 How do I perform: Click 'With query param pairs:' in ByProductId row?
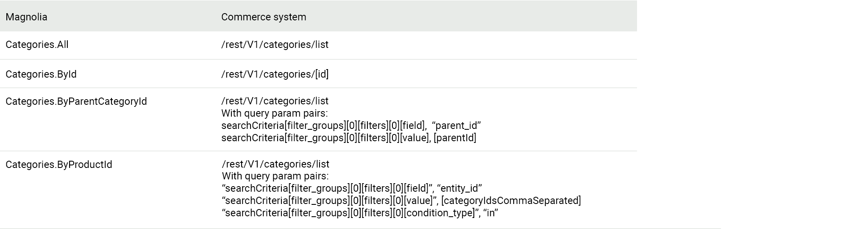pyautogui.click(x=275, y=176)
